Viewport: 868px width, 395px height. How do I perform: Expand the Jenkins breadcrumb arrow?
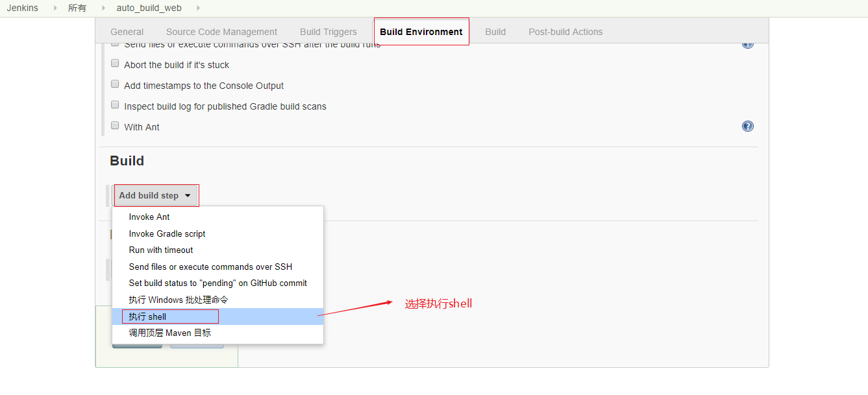55,8
